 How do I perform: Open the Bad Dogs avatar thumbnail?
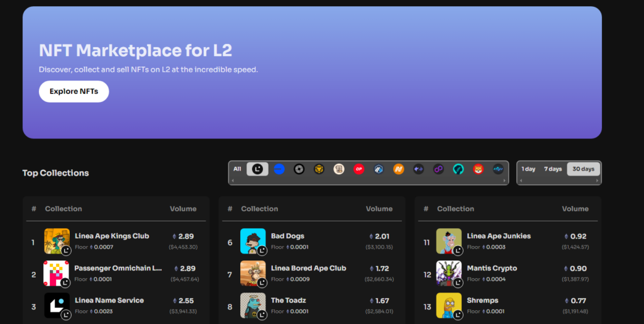pos(253,241)
